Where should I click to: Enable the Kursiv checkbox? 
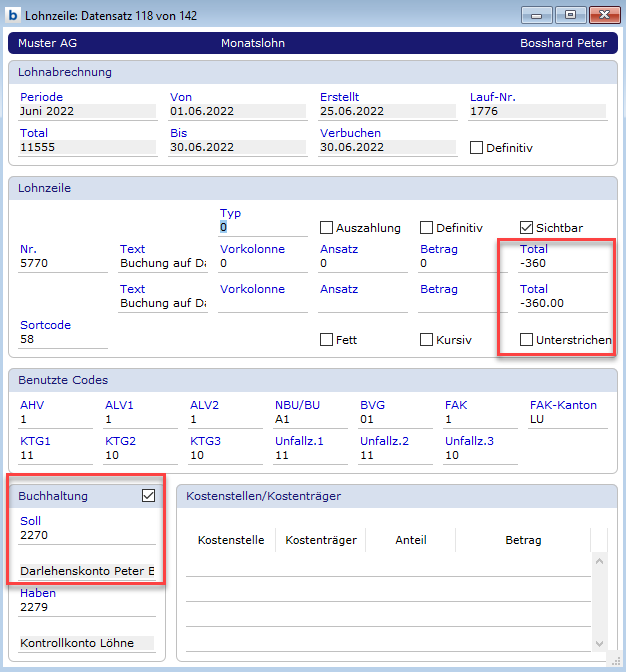pyautogui.click(x=426, y=340)
